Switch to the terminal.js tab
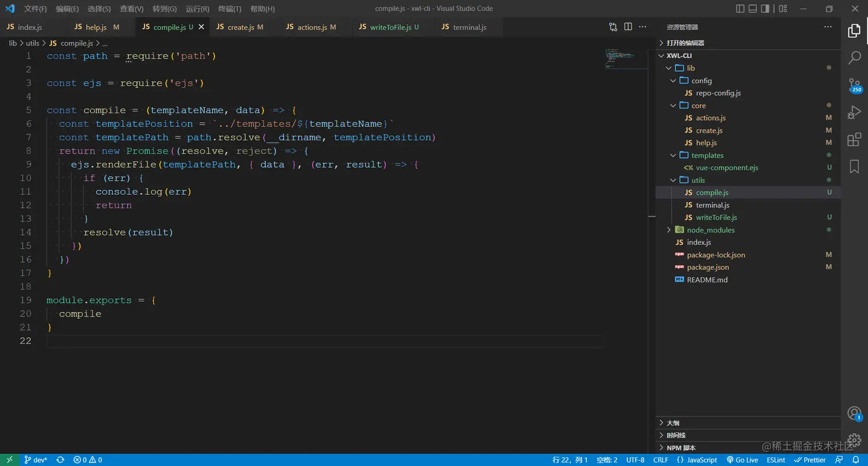The width and height of the screenshot is (868, 466). [468, 27]
